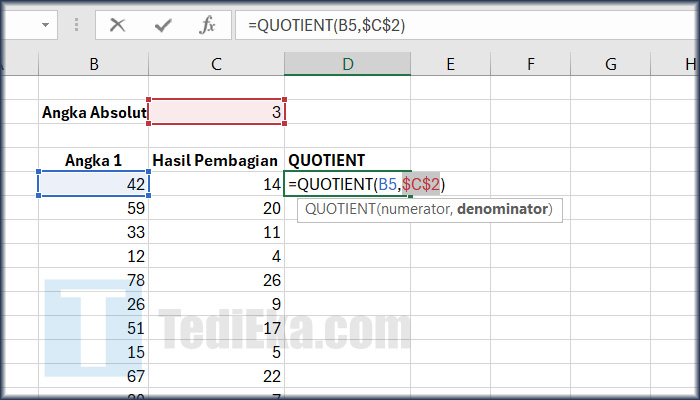The image size is (700, 400).
Task: Cancel the formula entry with X icon
Action: pos(117,25)
